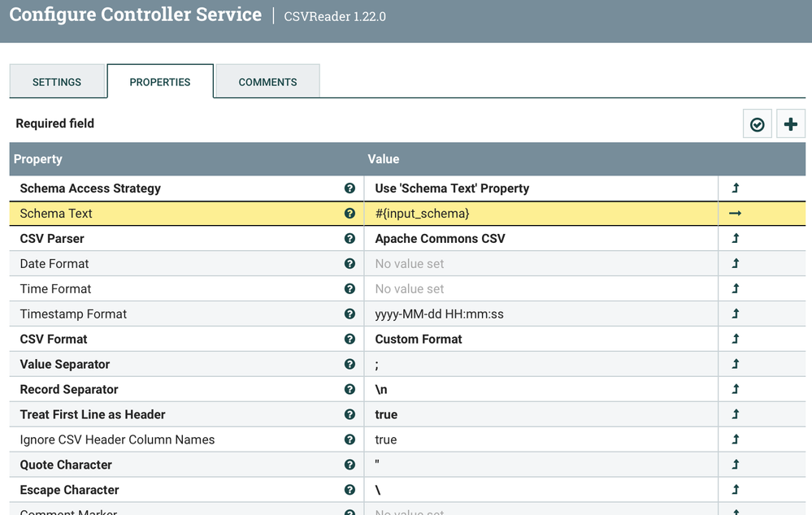The image size is (812, 515).
Task: Switch to the Settings tab
Action: pos(57,82)
